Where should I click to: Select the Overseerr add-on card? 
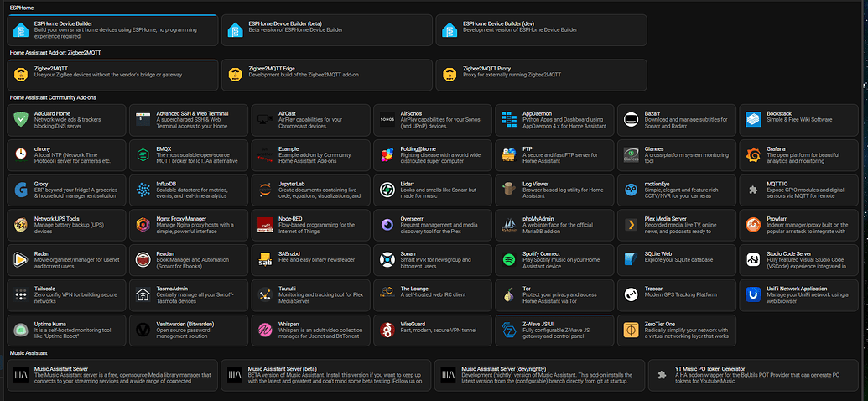pos(433,225)
